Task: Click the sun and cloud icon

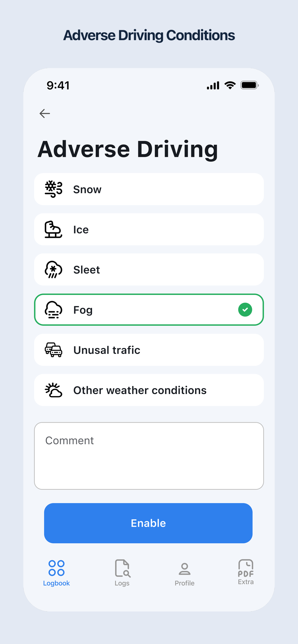Action: point(53,390)
